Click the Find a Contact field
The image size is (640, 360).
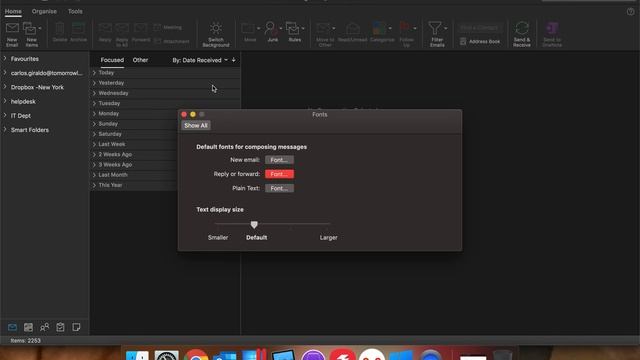480,28
